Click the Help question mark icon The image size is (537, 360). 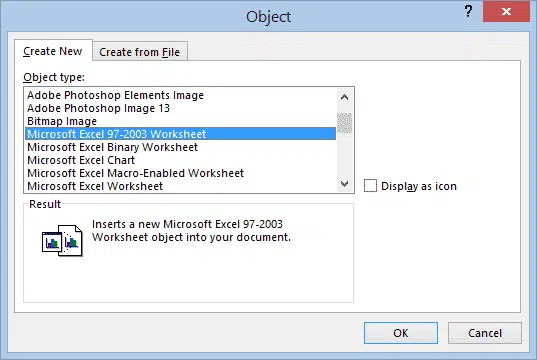click(x=468, y=12)
